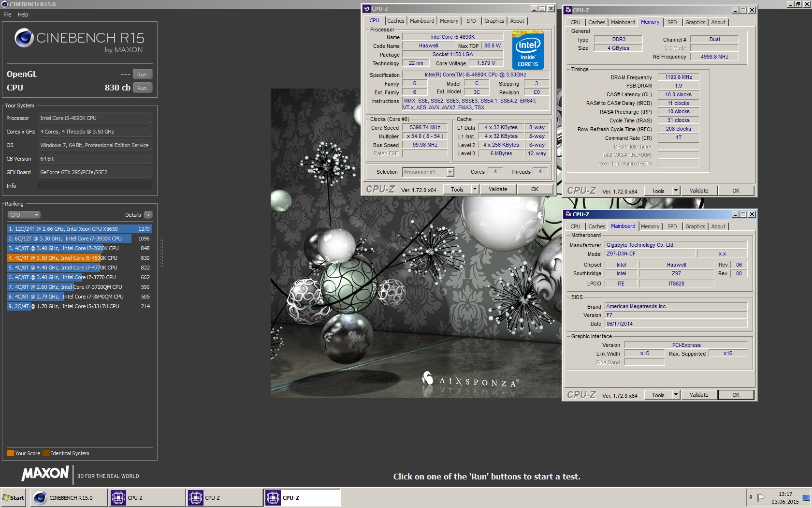This screenshot has width=812, height=508.
Task: Expand Tools dropdown arrow in Mainboard window
Action: [x=676, y=395]
